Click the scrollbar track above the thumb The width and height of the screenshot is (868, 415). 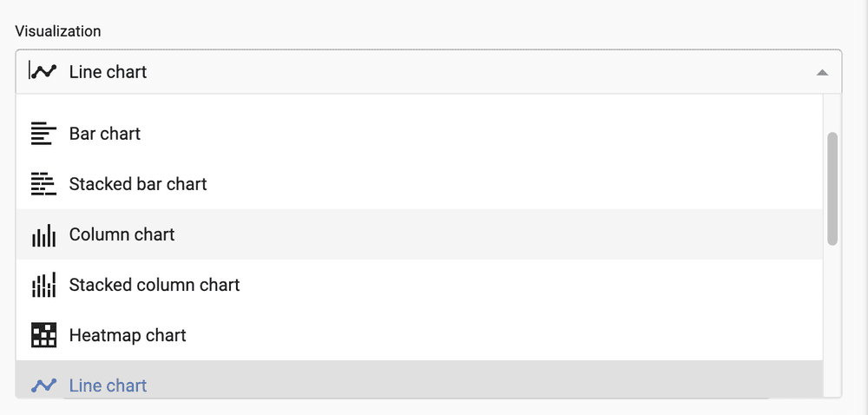[x=832, y=113]
